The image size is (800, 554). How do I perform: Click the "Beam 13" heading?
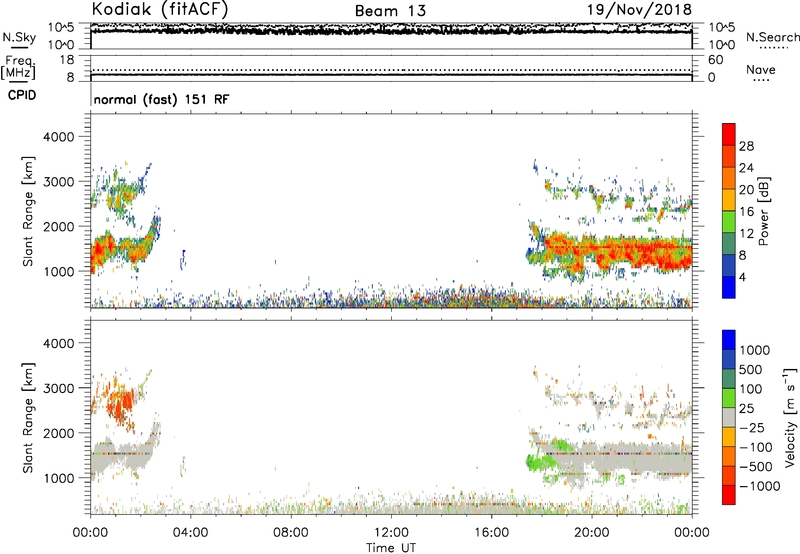pyautogui.click(x=390, y=11)
